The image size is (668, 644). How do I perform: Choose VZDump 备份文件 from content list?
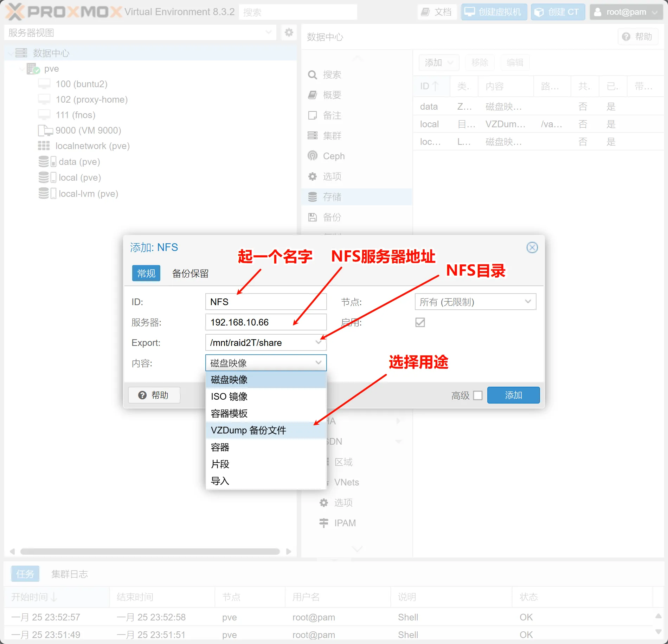tap(248, 430)
